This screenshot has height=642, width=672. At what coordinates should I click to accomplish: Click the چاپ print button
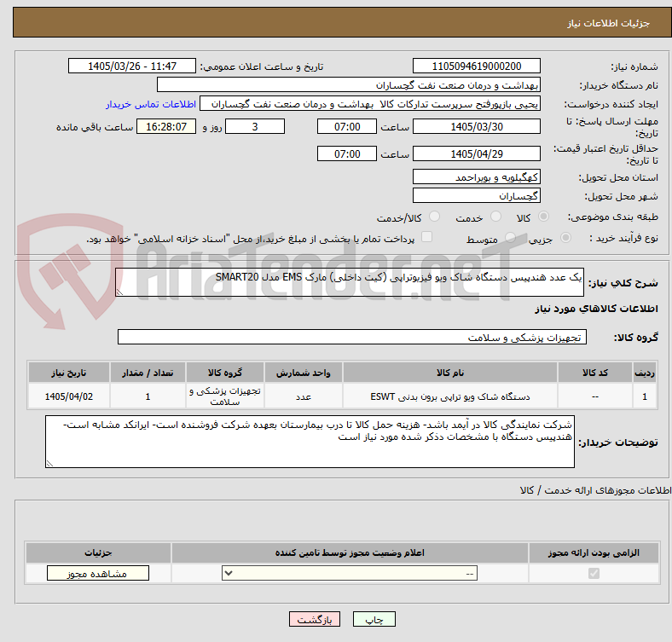coord(374,620)
